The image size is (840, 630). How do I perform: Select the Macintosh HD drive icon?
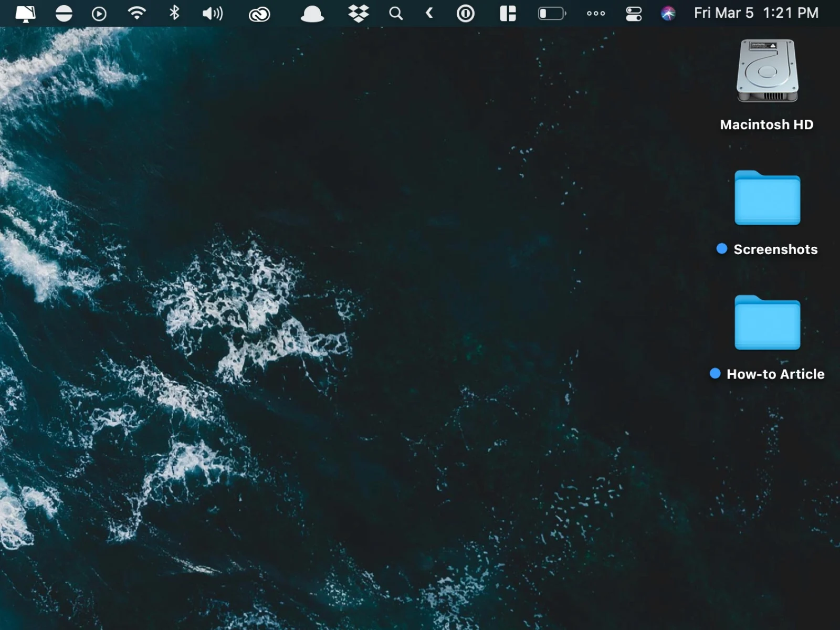click(x=767, y=71)
